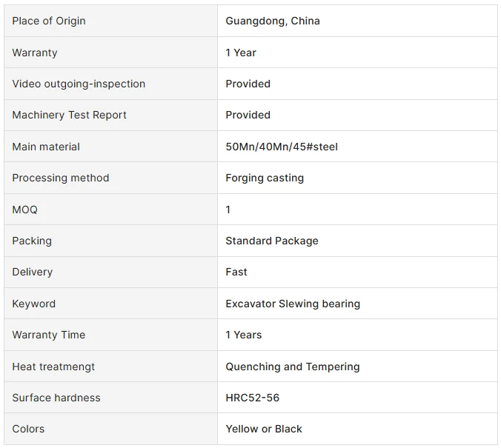
Task: Select the Yellow or Black colors value
Action: (x=264, y=429)
